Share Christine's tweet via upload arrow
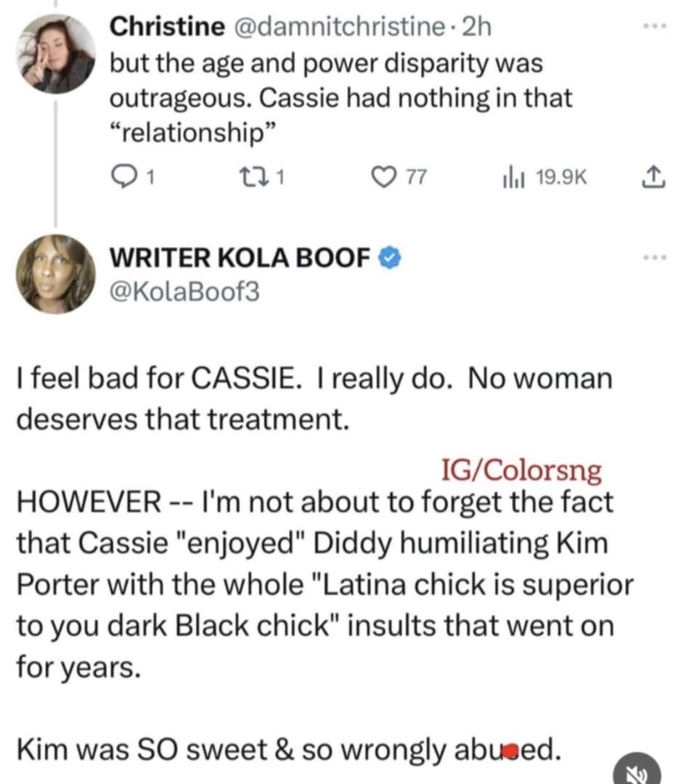686x784 pixels. (652, 176)
